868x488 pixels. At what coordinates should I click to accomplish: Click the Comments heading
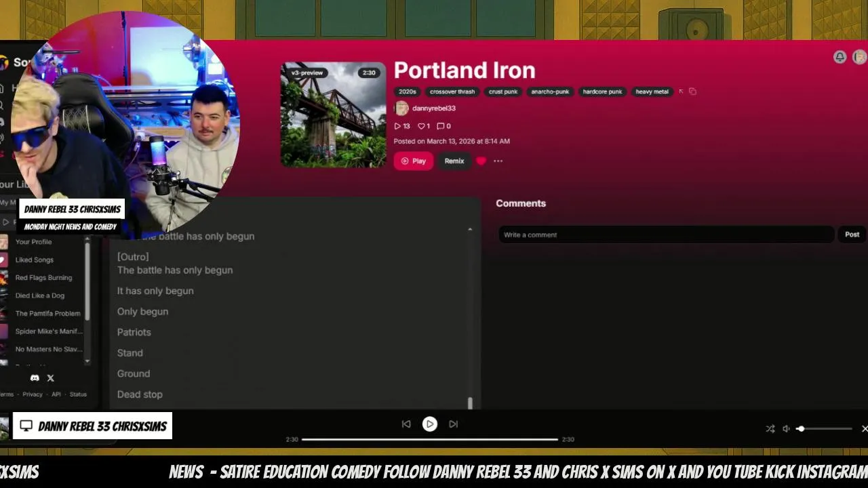(x=521, y=203)
